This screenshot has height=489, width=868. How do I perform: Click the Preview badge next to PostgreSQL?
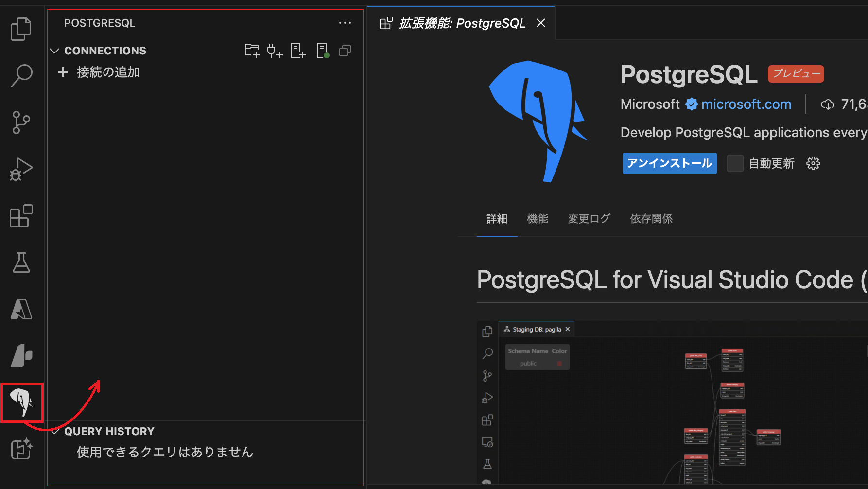(x=796, y=73)
